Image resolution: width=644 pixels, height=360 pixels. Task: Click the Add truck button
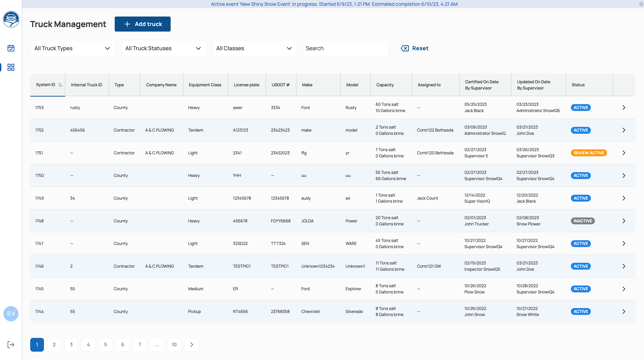point(142,24)
